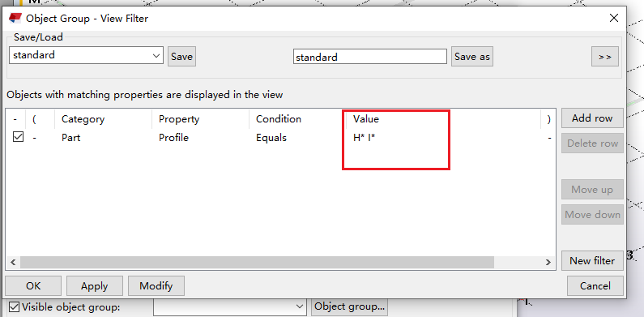
Task: Click the Add row button
Action: [592, 118]
